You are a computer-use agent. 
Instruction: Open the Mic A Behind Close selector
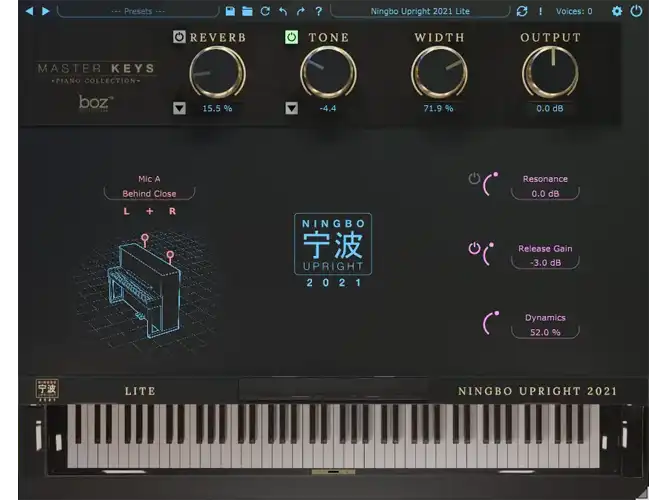[149, 194]
